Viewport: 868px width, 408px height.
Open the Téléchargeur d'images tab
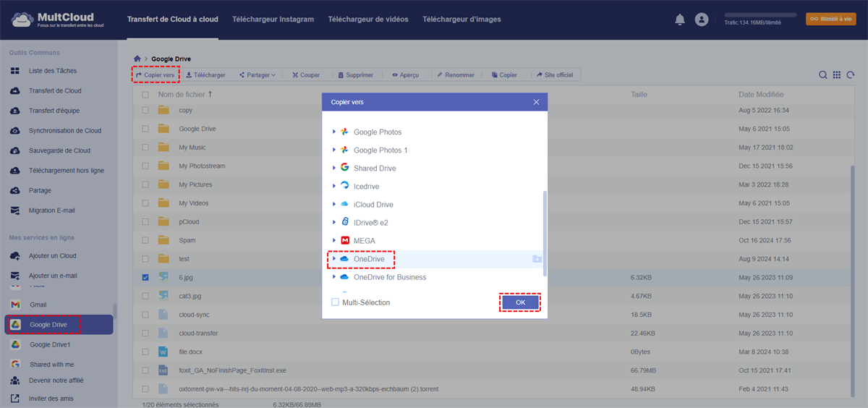pyautogui.click(x=461, y=20)
